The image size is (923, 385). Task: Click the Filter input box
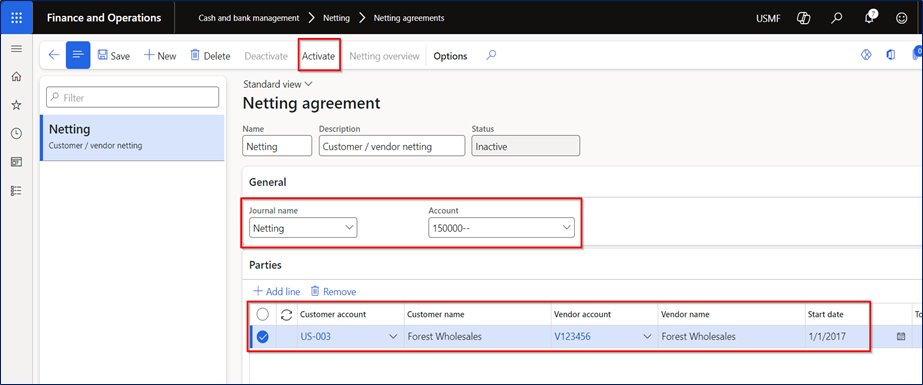(x=132, y=97)
